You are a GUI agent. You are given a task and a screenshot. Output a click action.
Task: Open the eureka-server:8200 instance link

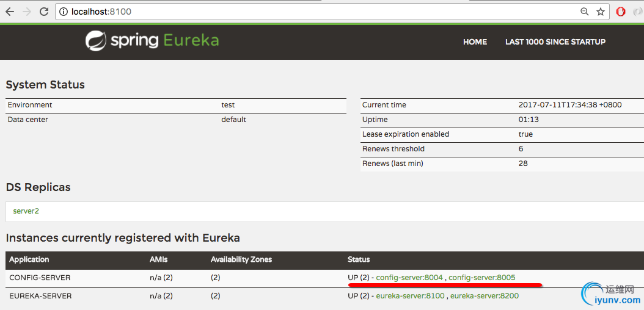pos(485,295)
